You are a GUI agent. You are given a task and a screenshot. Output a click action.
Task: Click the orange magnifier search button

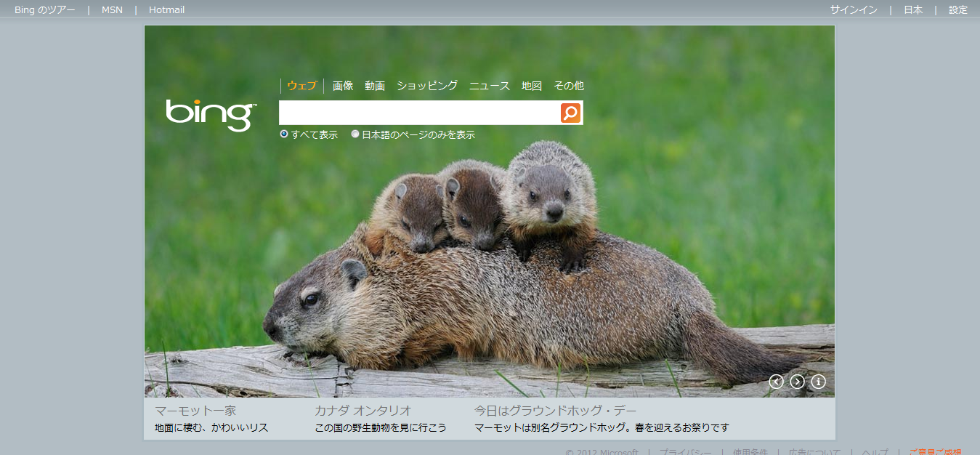[x=570, y=113]
